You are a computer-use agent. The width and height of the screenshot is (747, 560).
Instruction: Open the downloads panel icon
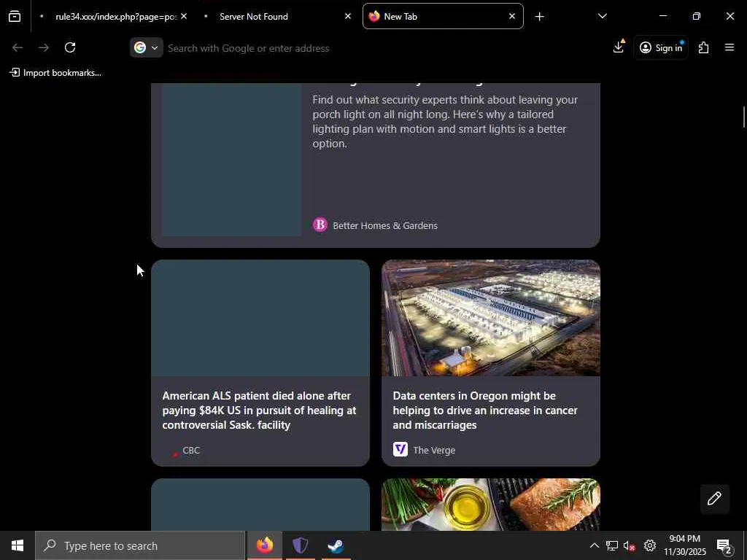619,47
